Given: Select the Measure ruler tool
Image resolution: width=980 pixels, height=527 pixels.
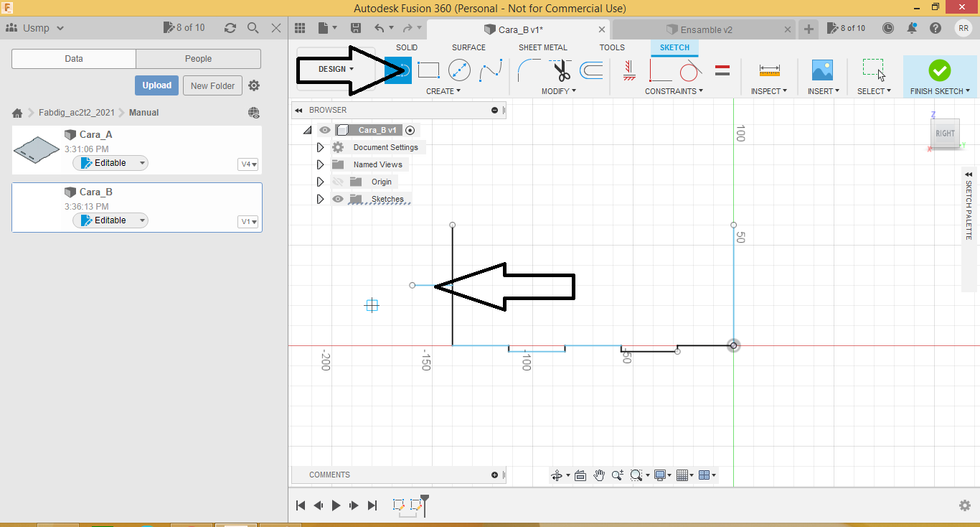Looking at the screenshot, I should point(769,70).
